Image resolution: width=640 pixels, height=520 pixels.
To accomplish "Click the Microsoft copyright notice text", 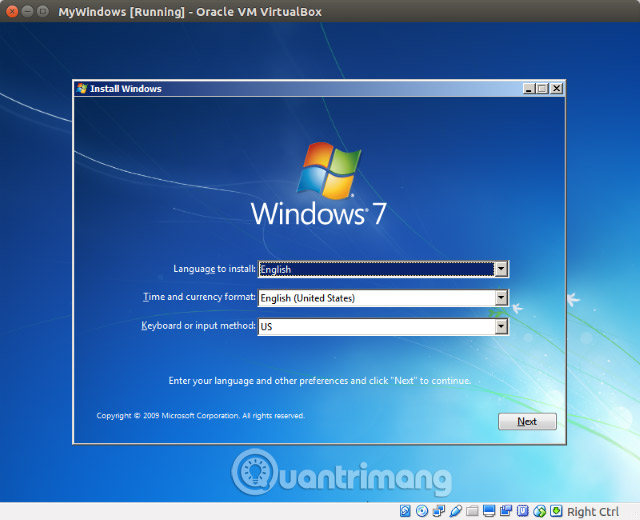I will pos(200,416).
